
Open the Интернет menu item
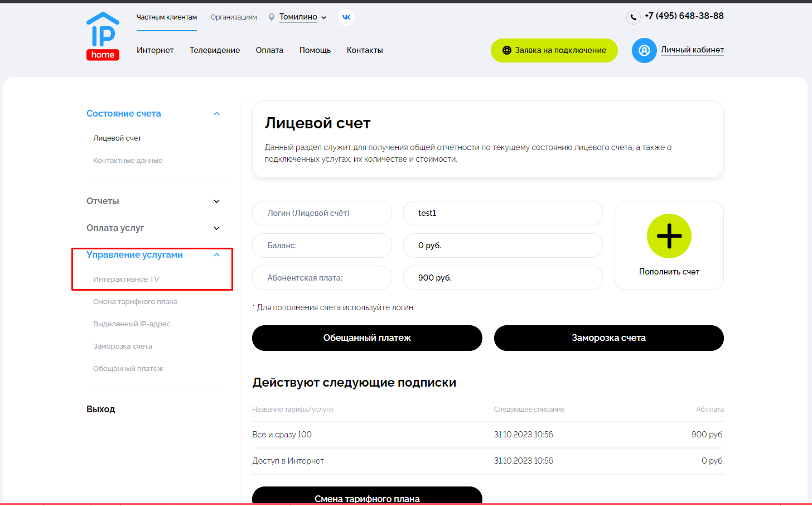tap(155, 50)
